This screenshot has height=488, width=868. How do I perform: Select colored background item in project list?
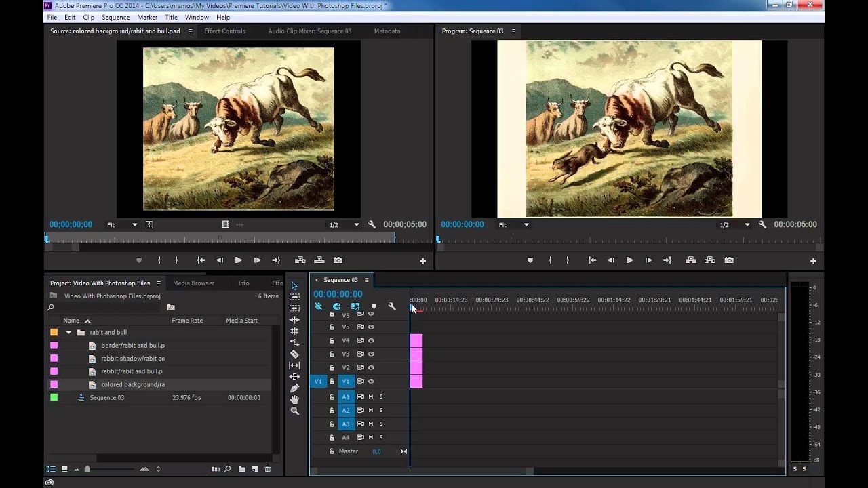(133, 385)
